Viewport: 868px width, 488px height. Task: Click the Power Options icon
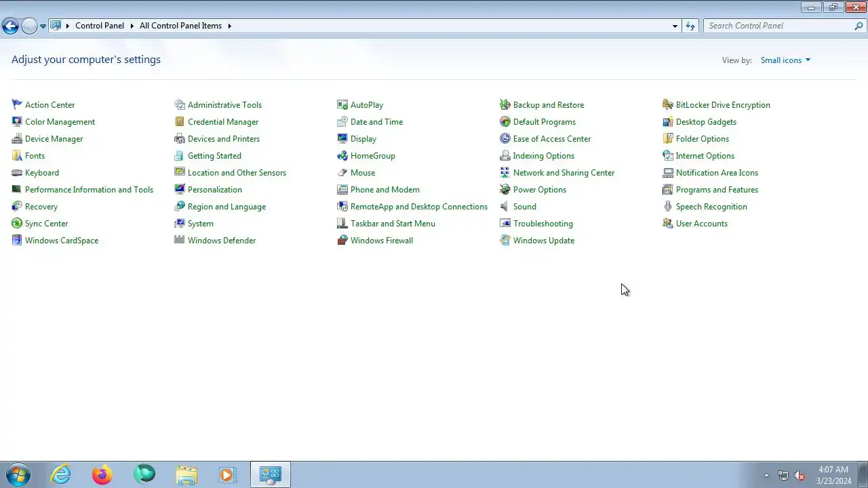pyautogui.click(x=505, y=189)
